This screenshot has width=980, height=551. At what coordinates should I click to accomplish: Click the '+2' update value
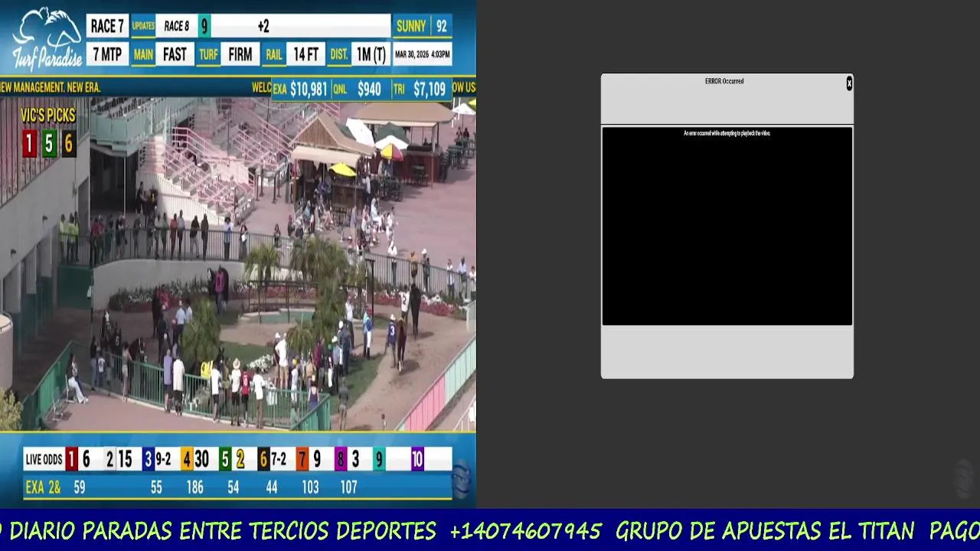click(263, 27)
